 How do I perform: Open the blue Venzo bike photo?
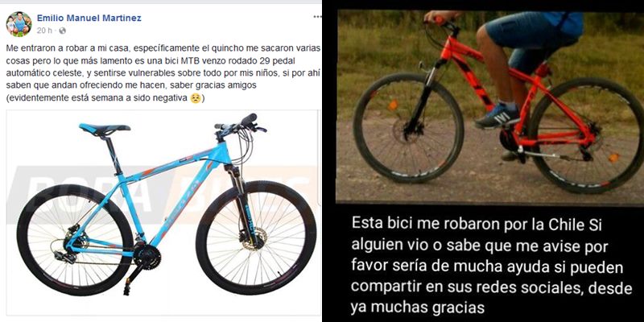tap(163, 213)
